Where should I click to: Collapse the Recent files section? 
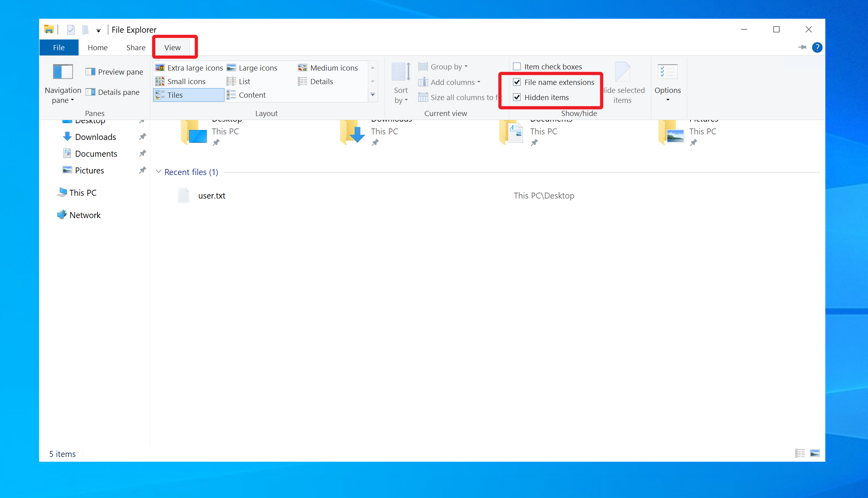pyautogui.click(x=158, y=172)
